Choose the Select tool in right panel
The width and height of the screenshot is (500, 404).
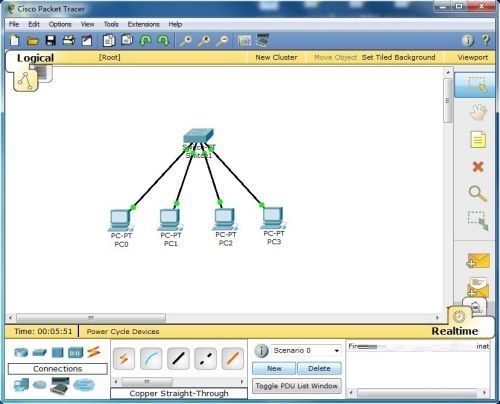(475, 85)
